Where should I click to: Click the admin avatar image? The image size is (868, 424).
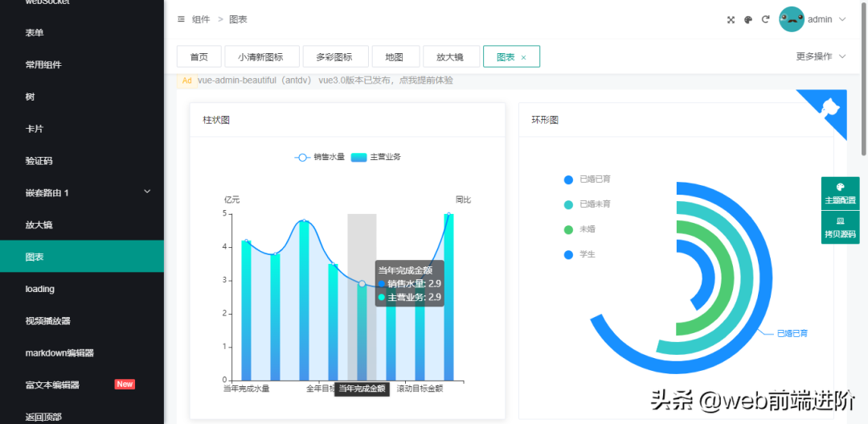(792, 19)
